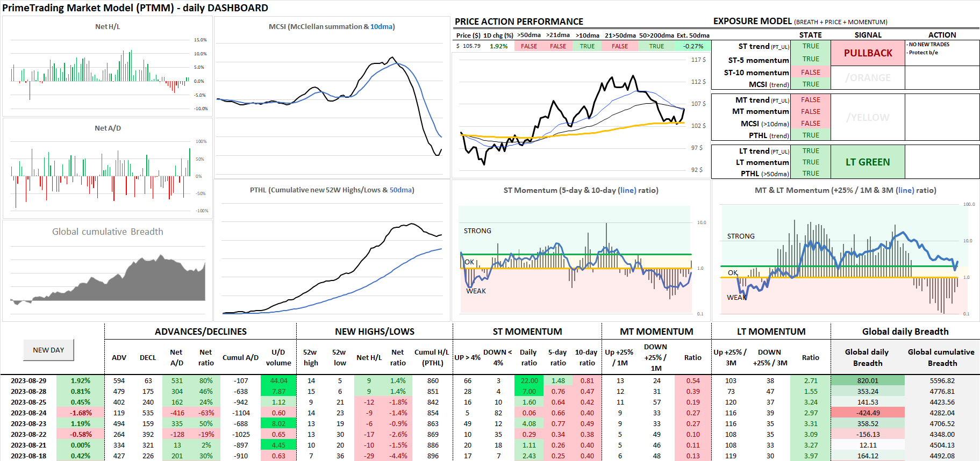Select price value 105.79 cell
The height and width of the screenshot is (461, 980).
click(468, 46)
